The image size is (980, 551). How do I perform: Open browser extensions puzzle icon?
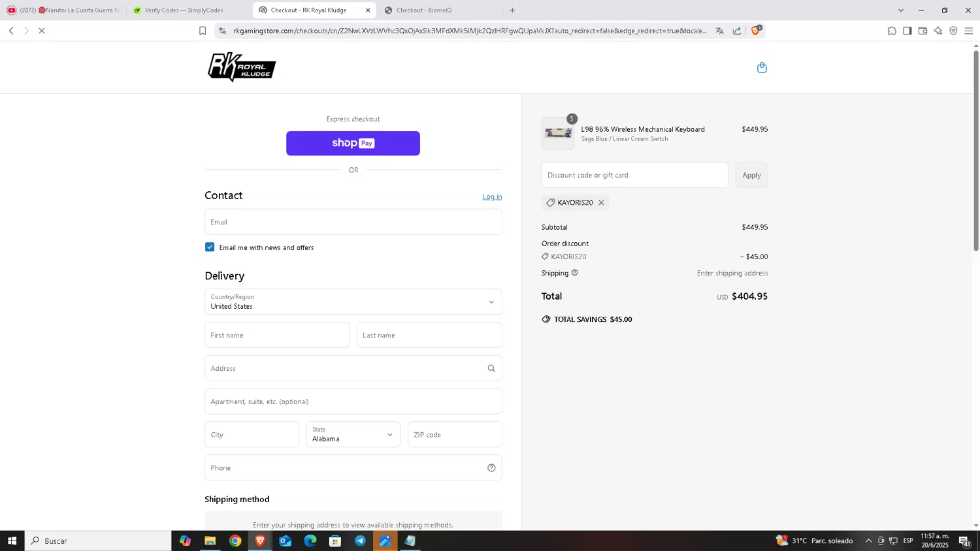pyautogui.click(x=892, y=31)
